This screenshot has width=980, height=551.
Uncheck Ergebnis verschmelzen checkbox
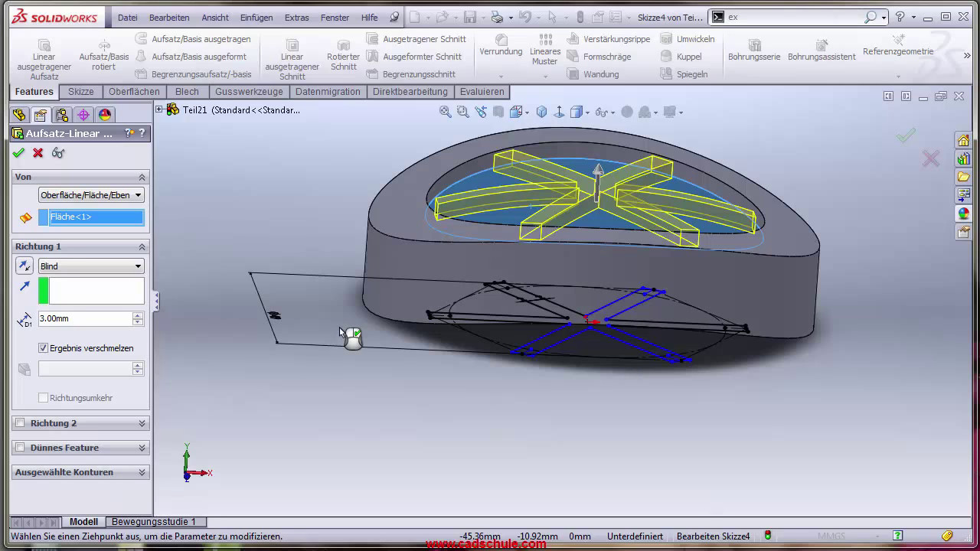tap(44, 348)
